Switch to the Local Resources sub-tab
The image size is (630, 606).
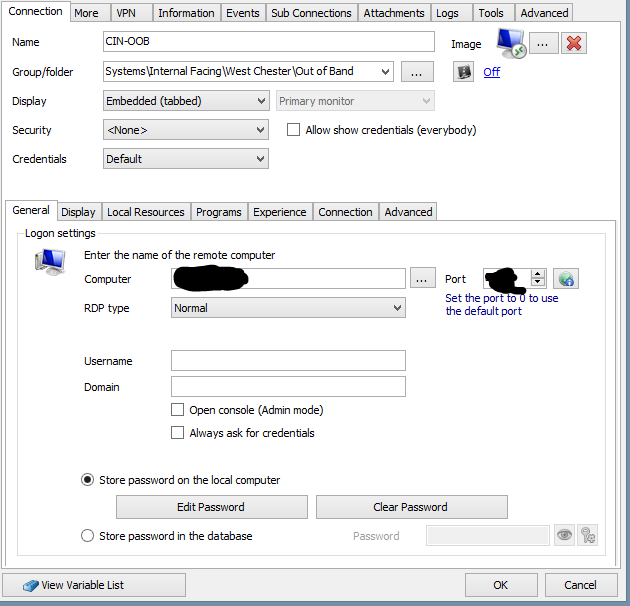click(x=146, y=212)
